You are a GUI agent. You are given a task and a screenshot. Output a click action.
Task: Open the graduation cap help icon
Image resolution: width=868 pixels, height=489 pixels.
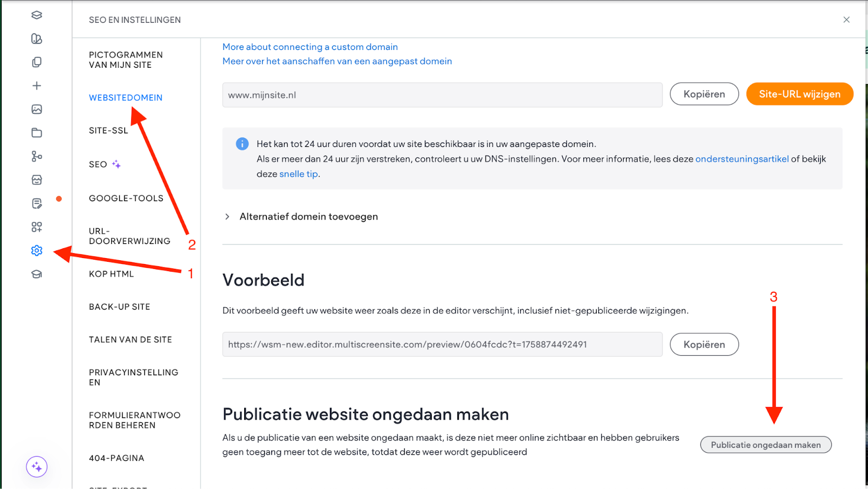pos(37,274)
